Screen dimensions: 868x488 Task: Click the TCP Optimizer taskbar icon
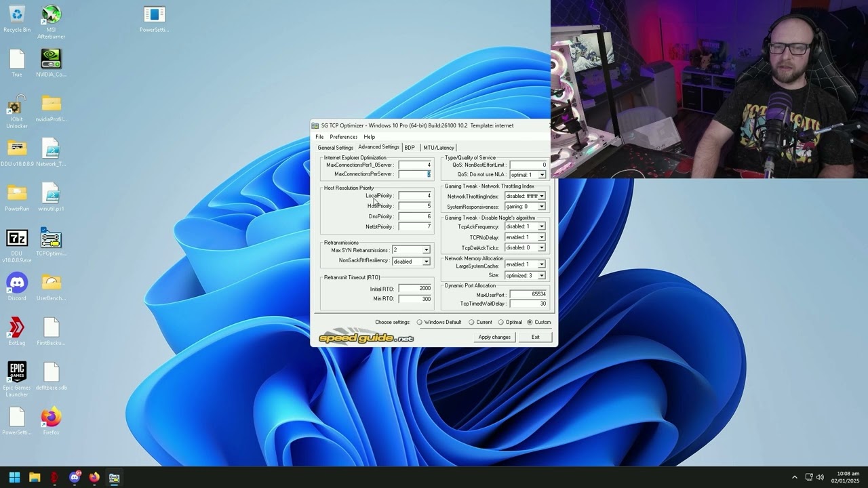tap(114, 477)
